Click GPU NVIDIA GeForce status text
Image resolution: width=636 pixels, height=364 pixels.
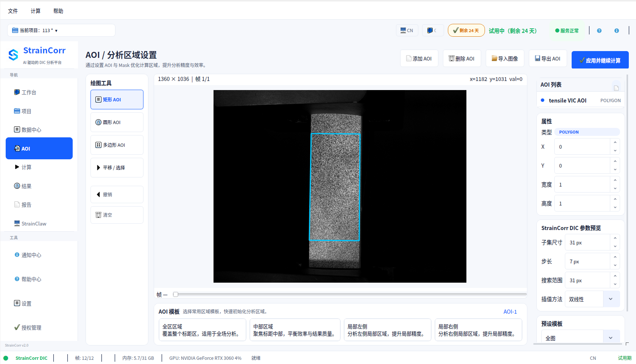click(x=205, y=358)
